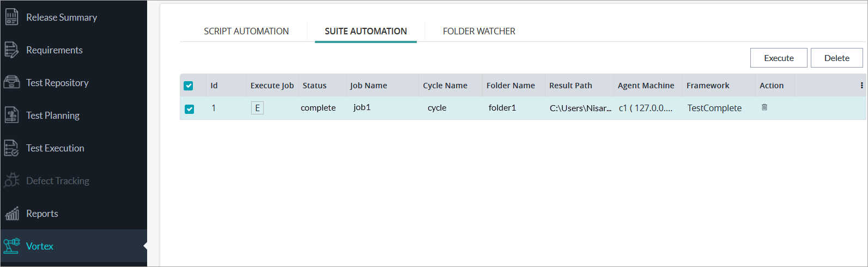The height and width of the screenshot is (267, 868).
Task: Click the Defect Tracking bug icon
Action: 11,180
